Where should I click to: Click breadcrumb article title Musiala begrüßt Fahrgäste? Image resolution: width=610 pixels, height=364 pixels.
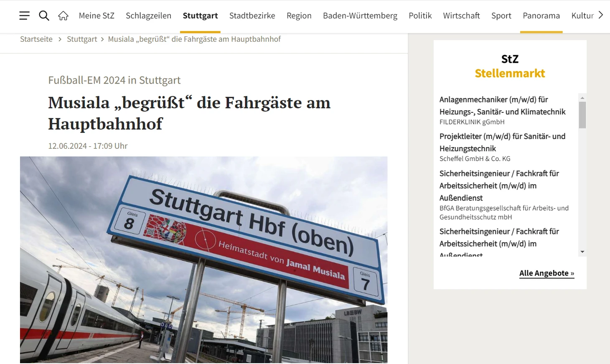click(x=194, y=39)
